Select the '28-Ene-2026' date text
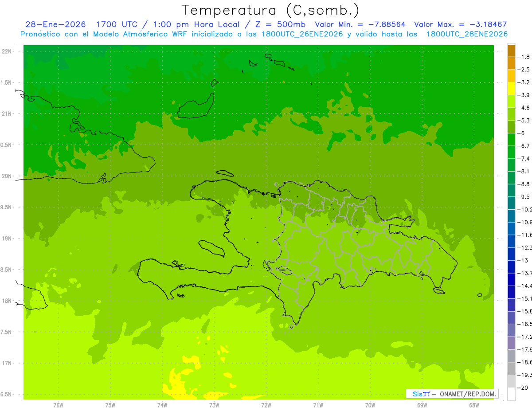Image resolution: width=532 pixels, height=411 pixels. (x=55, y=24)
